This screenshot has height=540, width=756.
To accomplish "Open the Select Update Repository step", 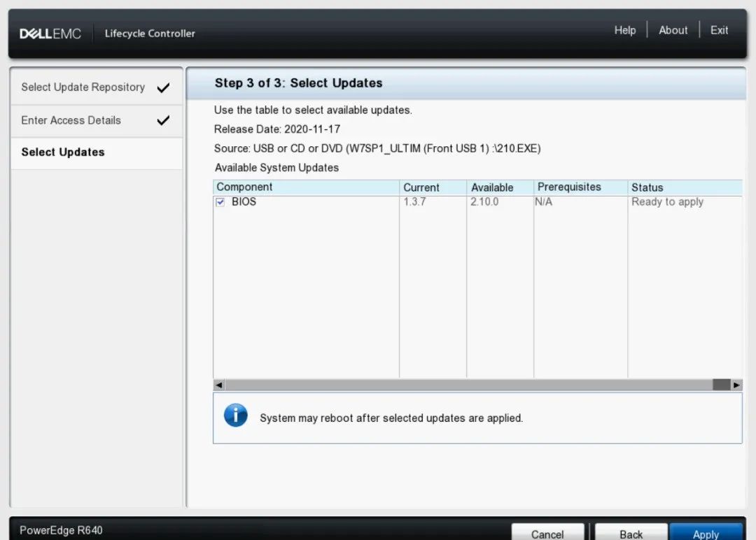I will pyautogui.click(x=82, y=87).
